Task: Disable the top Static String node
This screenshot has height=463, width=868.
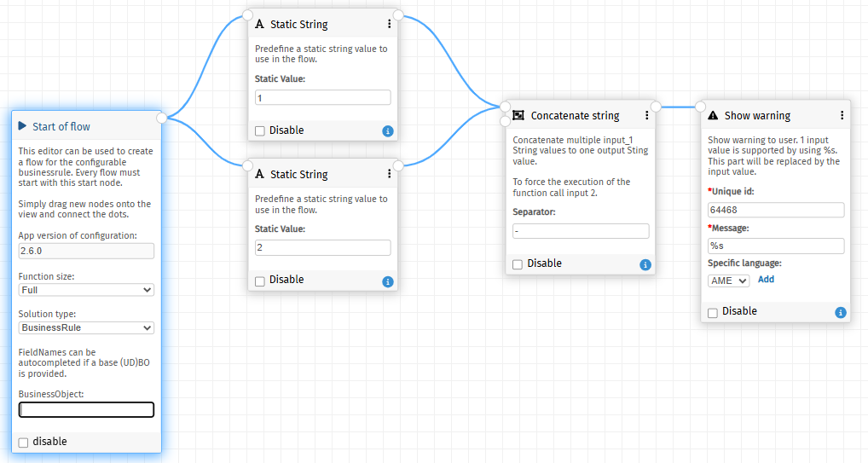Action: [x=259, y=131]
